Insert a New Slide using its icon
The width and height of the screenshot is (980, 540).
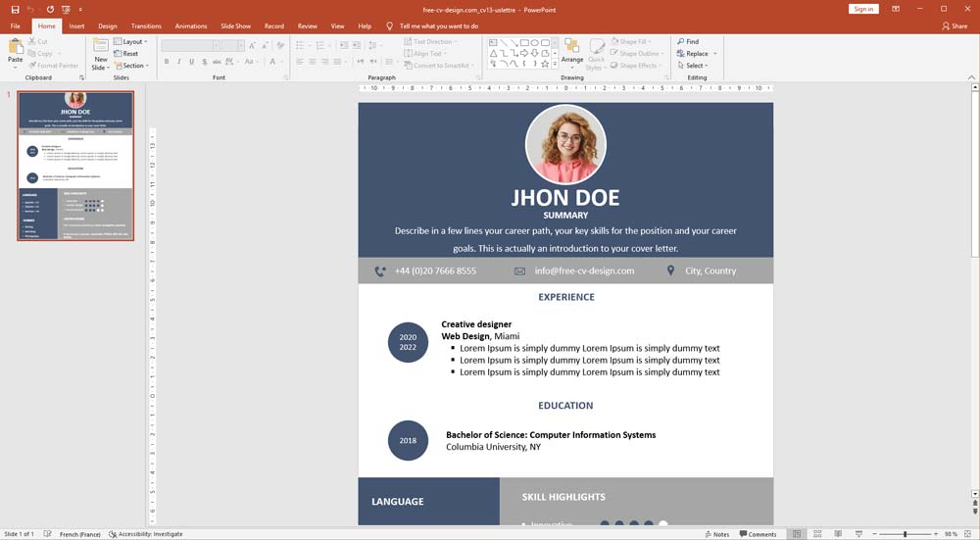[x=101, y=46]
